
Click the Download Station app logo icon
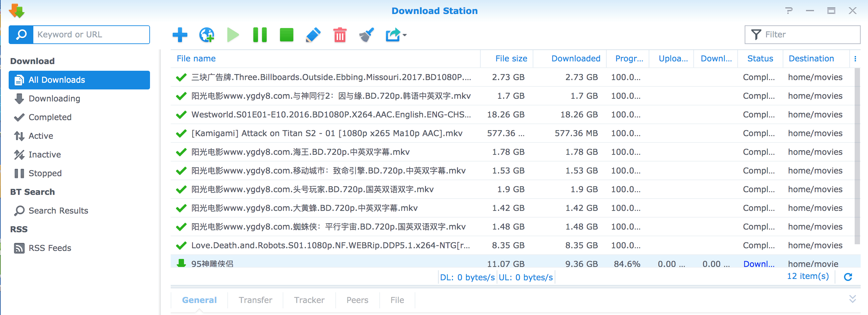[x=17, y=11]
